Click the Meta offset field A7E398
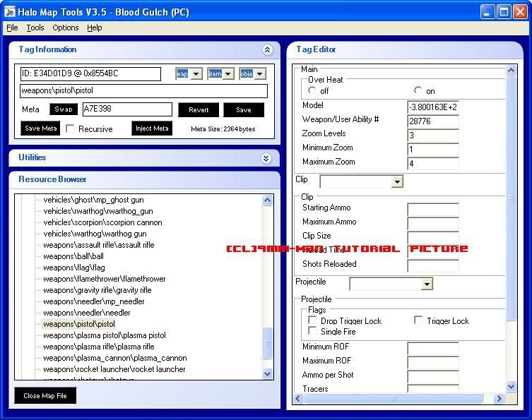 127,109
